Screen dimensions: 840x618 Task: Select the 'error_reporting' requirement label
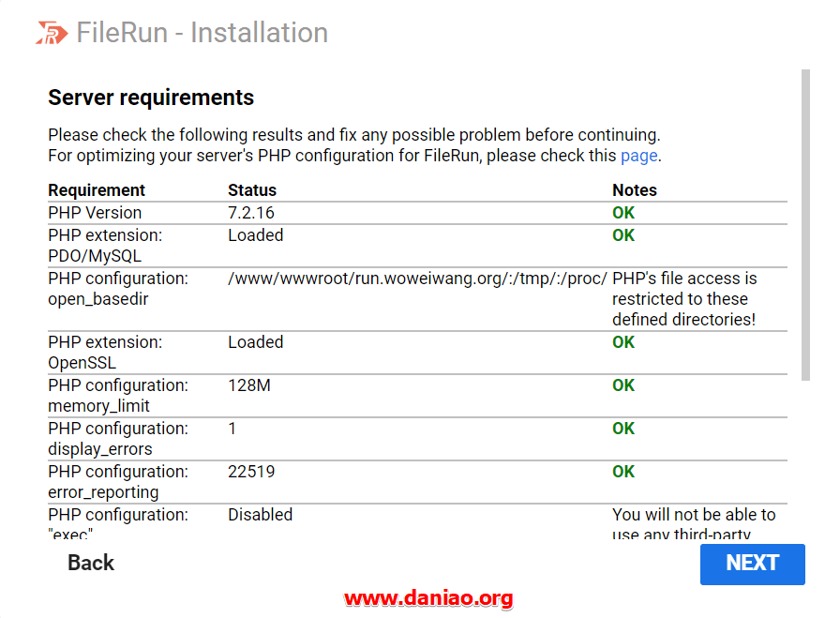(118, 482)
